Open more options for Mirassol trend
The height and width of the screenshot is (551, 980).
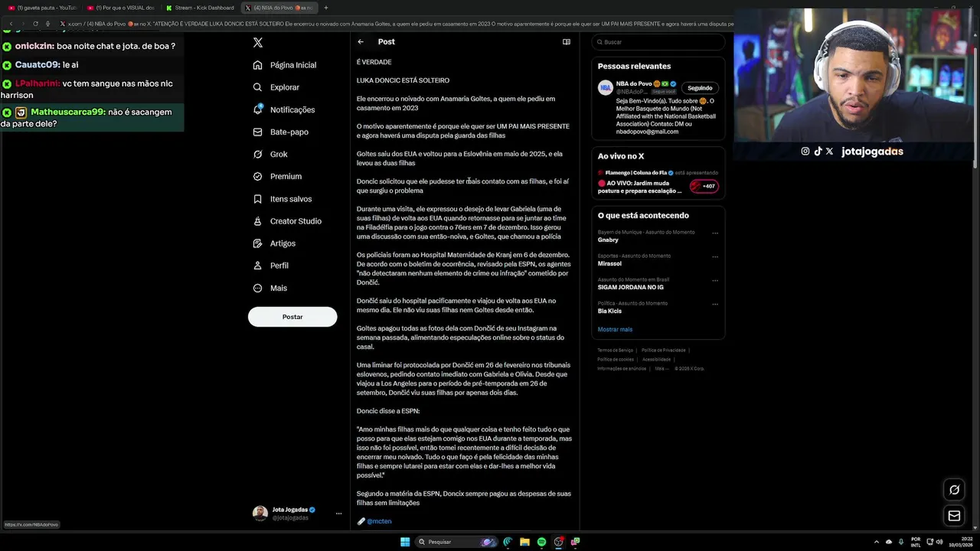(715, 256)
